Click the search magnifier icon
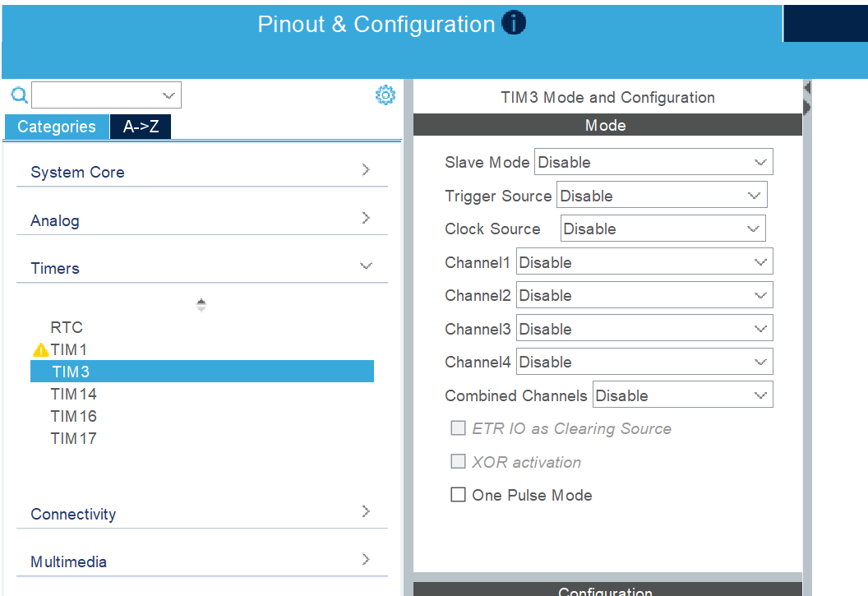 pos(19,95)
